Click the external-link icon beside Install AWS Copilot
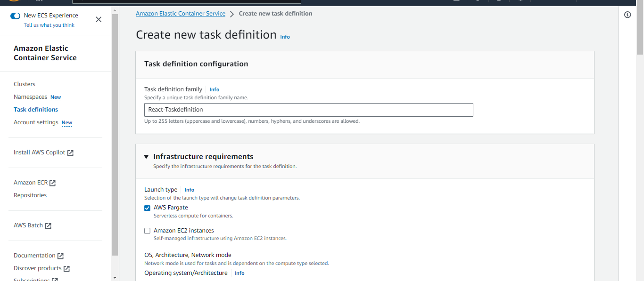Viewport: 644px width, 281px height. pos(70,153)
